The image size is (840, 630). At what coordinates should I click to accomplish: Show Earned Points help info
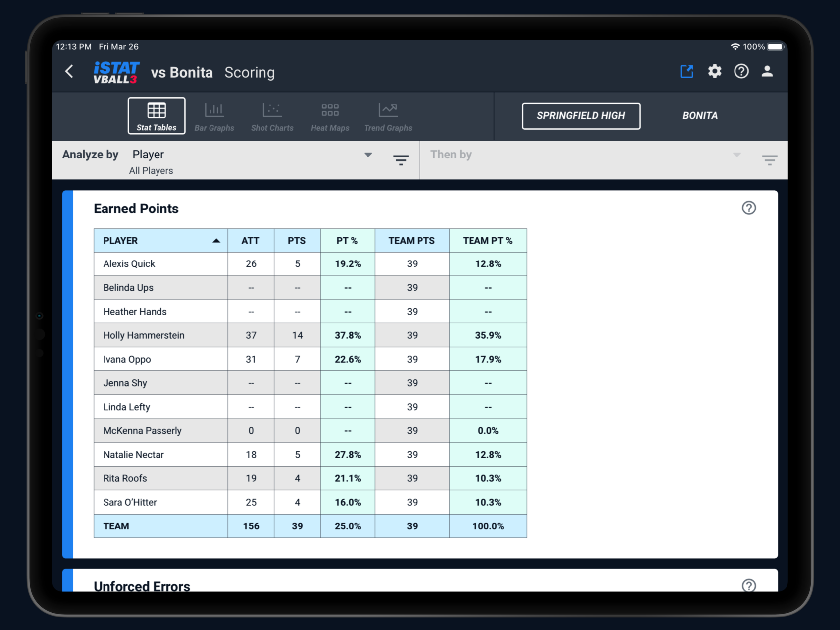(748, 208)
